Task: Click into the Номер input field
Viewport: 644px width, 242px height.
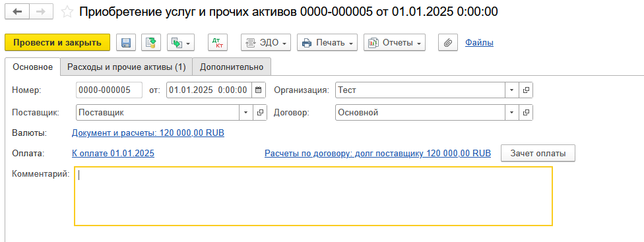Action: click(110, 90)
